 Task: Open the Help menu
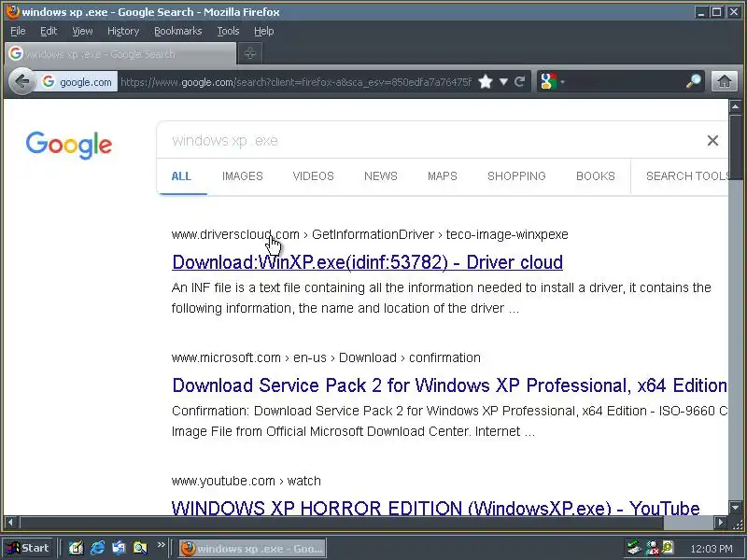point(263,31)
